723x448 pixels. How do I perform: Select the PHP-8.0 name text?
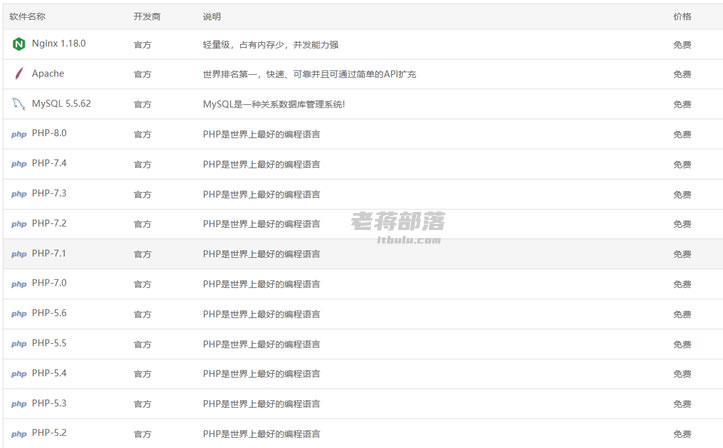(49, 133)
